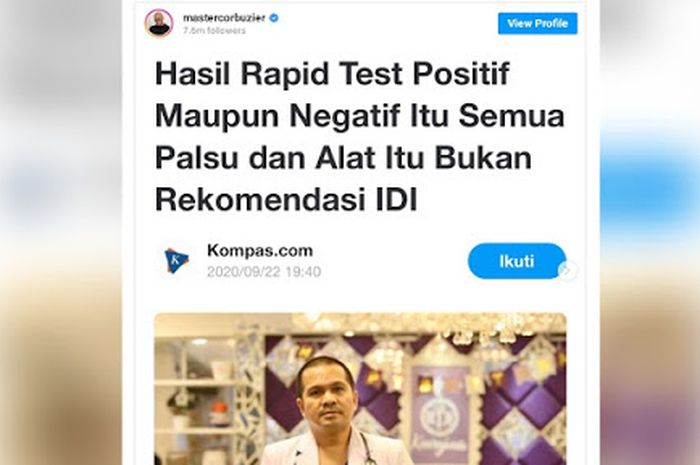This screenshot has width=700, height=465.
Task: Select the 7.6m followers text
Action: (214, 31)
